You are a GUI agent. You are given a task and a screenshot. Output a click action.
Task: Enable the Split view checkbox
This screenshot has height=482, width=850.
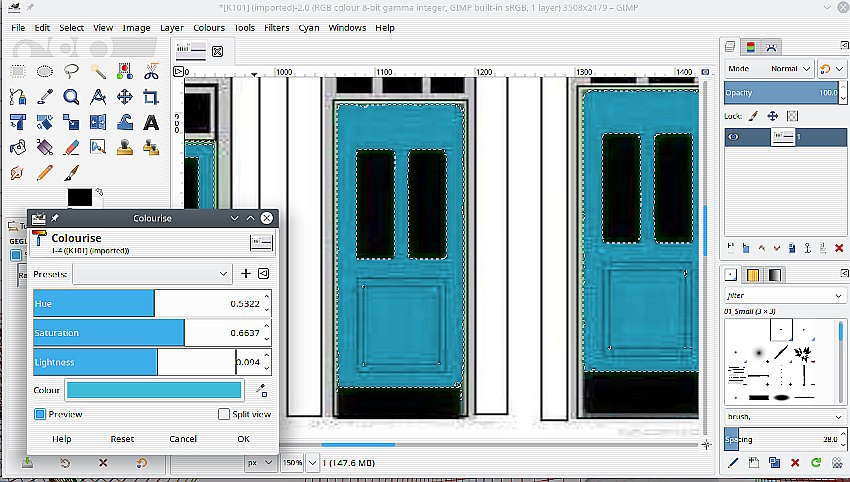[x=224, y=414]
